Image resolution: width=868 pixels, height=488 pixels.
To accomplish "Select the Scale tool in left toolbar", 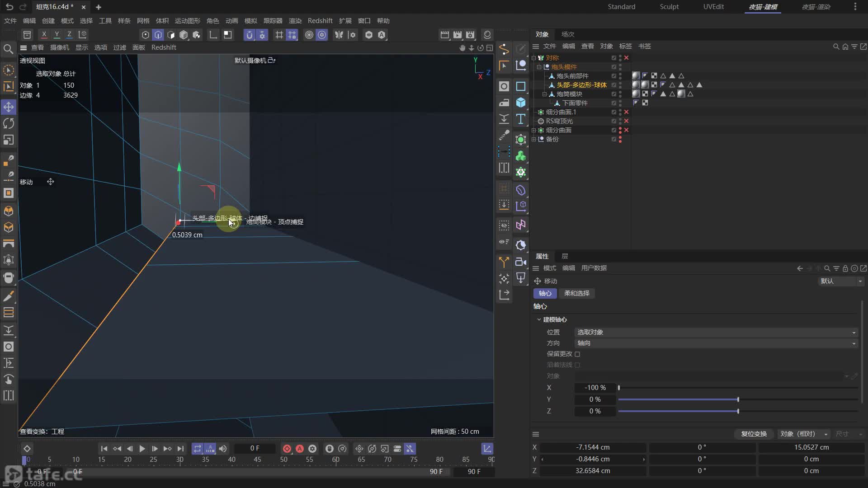I will click(9, 140).
